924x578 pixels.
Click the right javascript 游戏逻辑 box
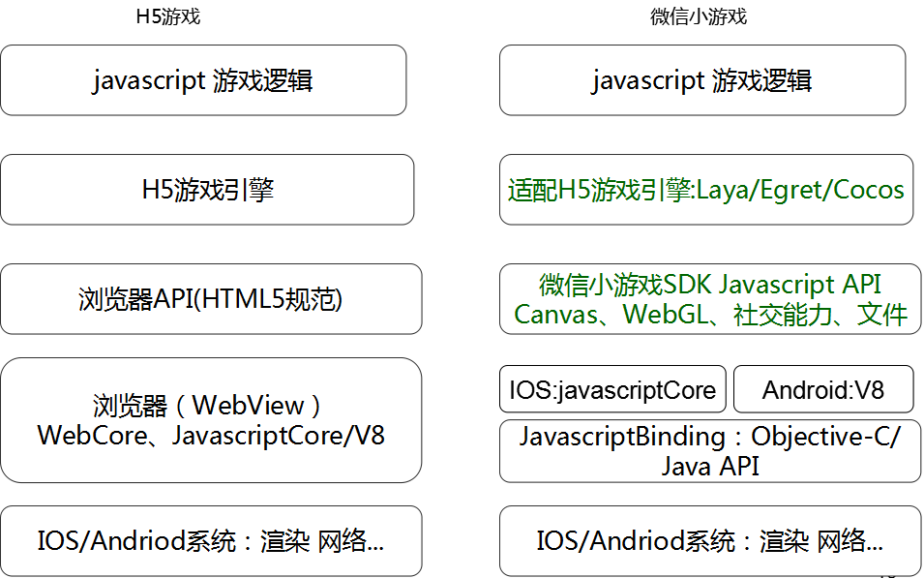pos(702,80)
